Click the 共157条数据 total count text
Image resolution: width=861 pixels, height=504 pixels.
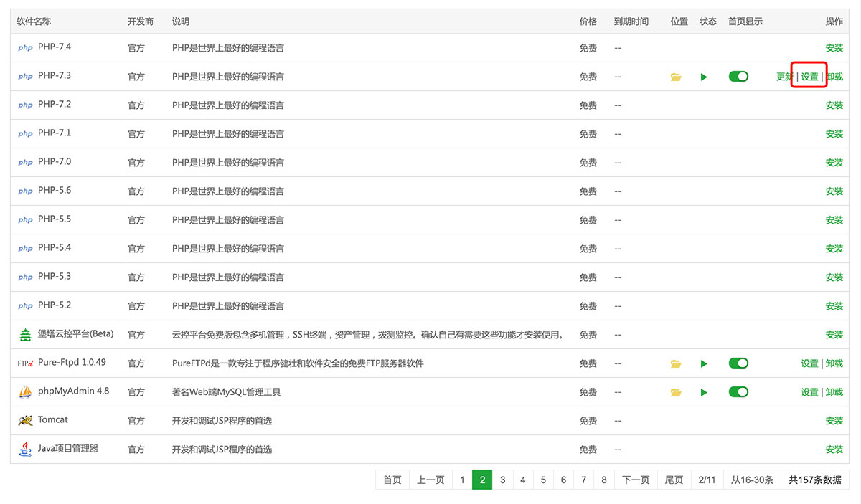click(815, 480)
